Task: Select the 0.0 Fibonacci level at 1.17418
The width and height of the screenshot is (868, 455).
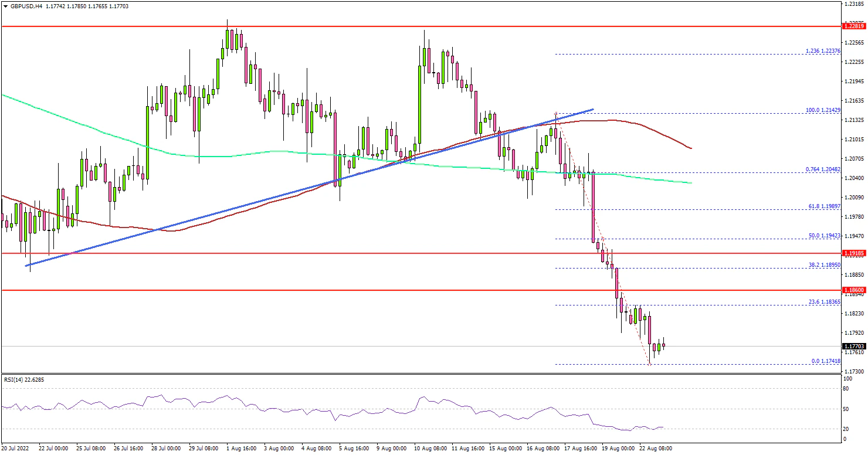Action: 825,361
